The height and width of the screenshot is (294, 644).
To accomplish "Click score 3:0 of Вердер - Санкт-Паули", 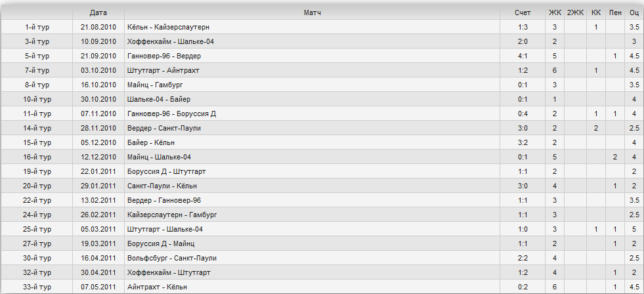I will [523, 128].
